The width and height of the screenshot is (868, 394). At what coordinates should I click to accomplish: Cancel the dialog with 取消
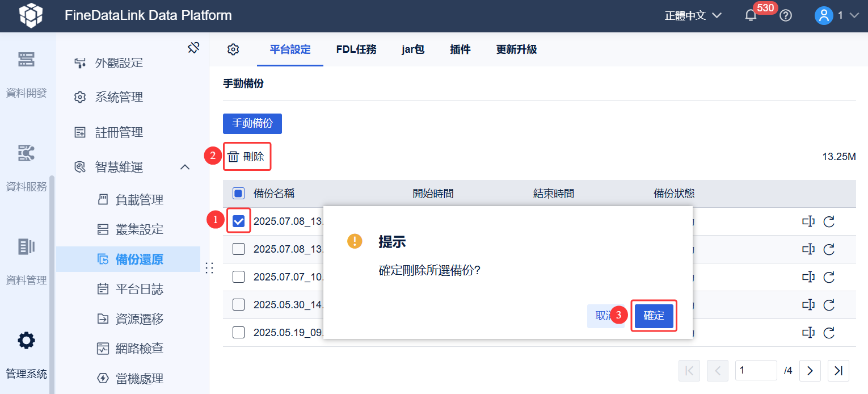click(x=605, y=316)
